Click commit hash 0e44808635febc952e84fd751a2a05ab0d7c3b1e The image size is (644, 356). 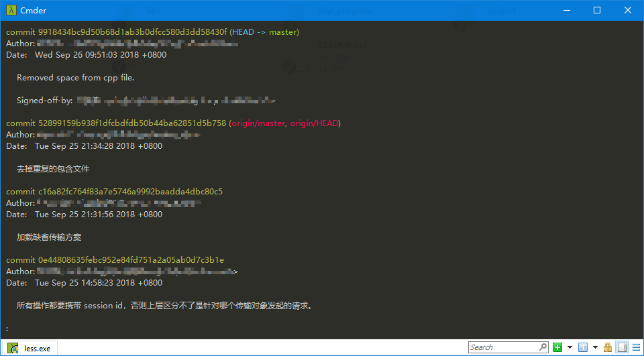pos(131,260)
